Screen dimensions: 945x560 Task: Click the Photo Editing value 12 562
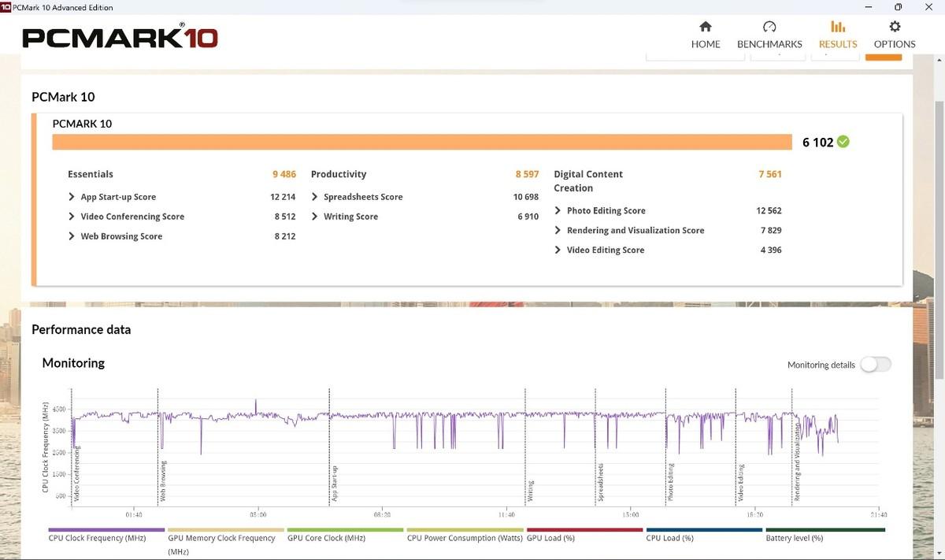[x=769, y=211]
